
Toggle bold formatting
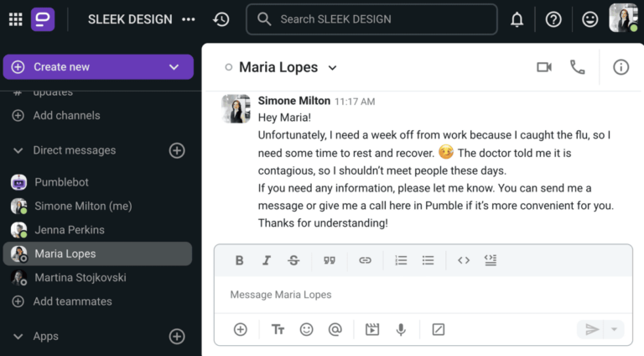pos(239,260)
